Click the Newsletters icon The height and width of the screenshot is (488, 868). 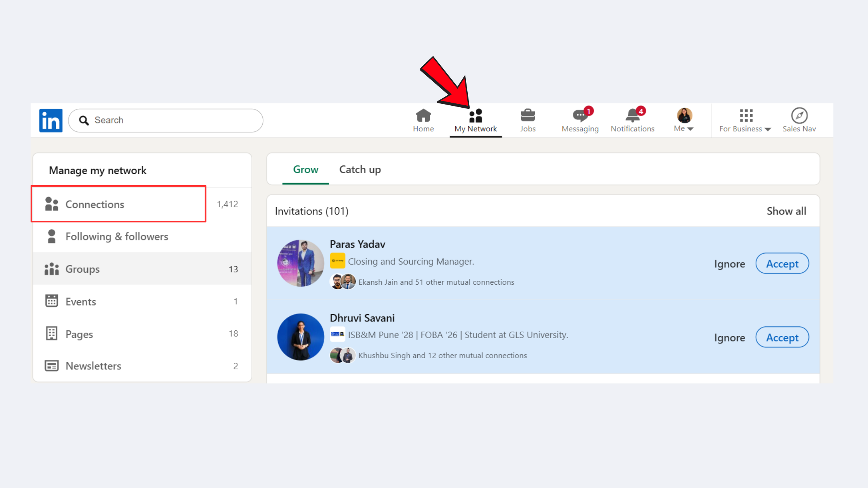point(52,366)
